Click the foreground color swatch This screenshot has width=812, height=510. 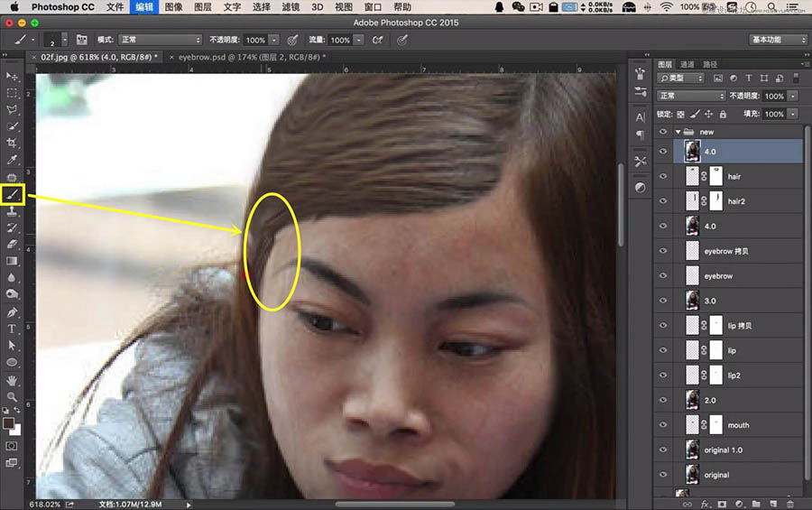[x=8, y=423]
